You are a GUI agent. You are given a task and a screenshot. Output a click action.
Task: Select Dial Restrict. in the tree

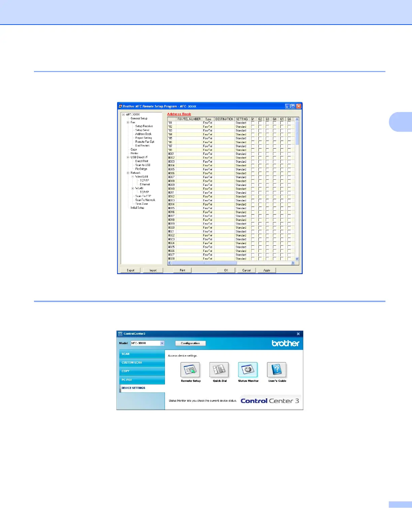click(x=143, y=145)
